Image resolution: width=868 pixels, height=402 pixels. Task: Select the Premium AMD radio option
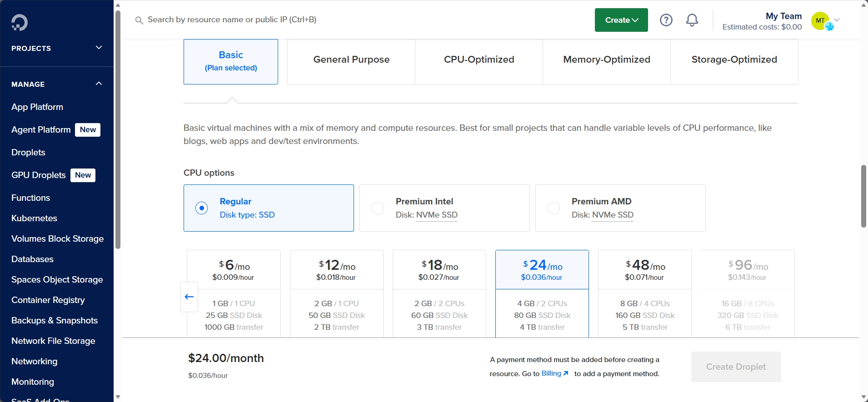click(x=554, y=208)
